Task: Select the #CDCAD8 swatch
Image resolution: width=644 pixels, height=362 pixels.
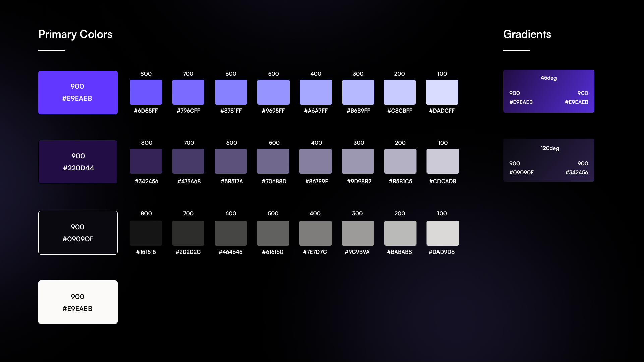Action: (x=443, y=161)
